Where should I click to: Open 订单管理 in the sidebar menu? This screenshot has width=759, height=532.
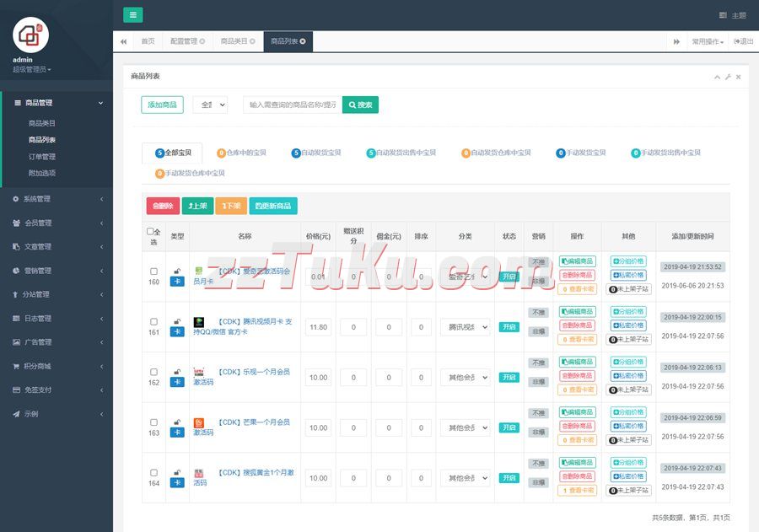click(x=41, y=156)
